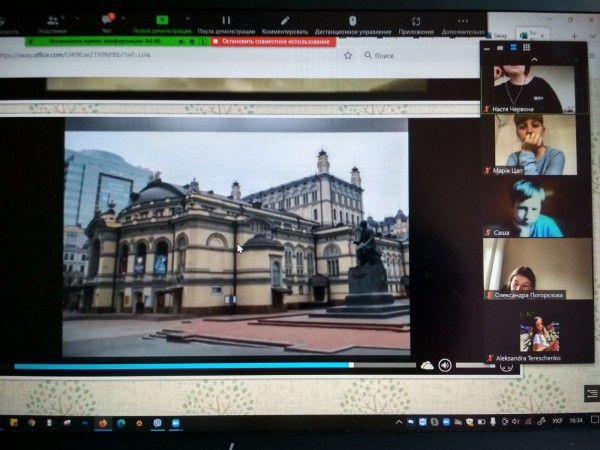Expand the arrow next to Новая демонстрация

[188, 18]
